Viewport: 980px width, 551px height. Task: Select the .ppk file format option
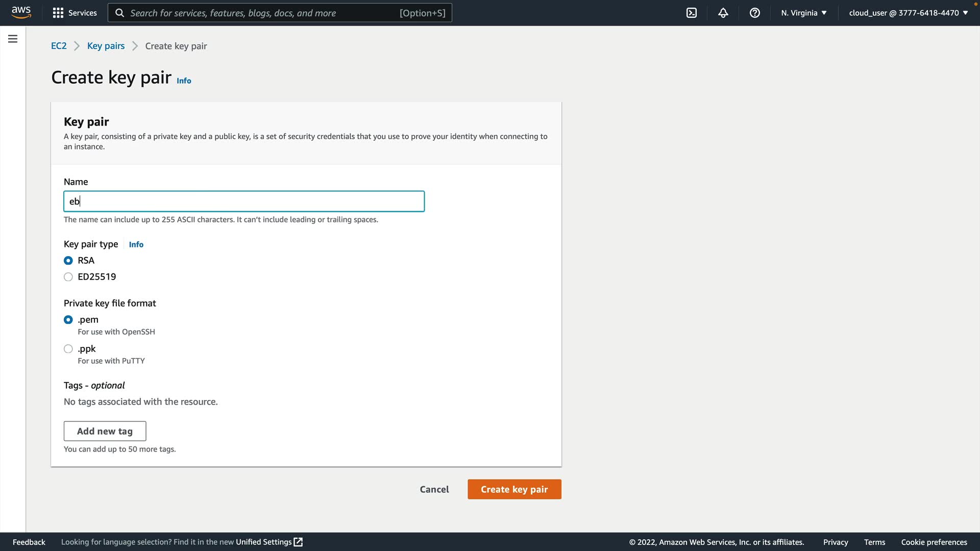68,349
